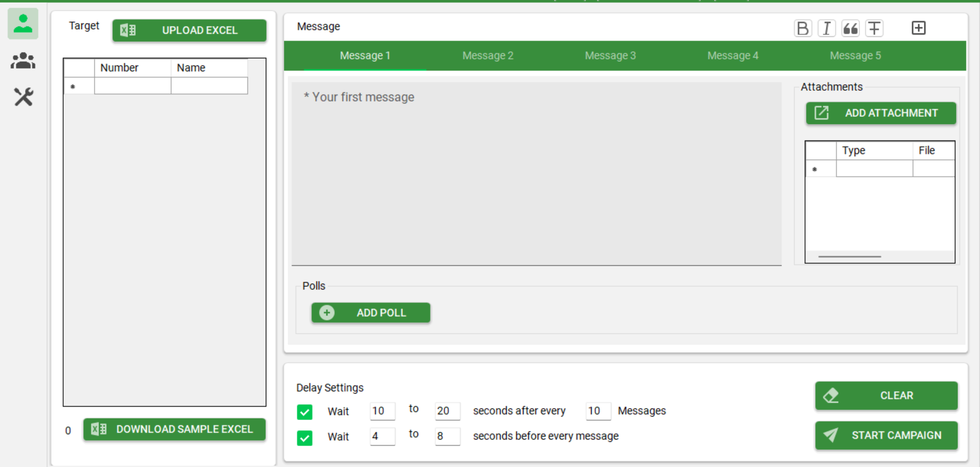Disable wait before every message checkbox
This screenshot has width=980, height=467.
[305, 437]
